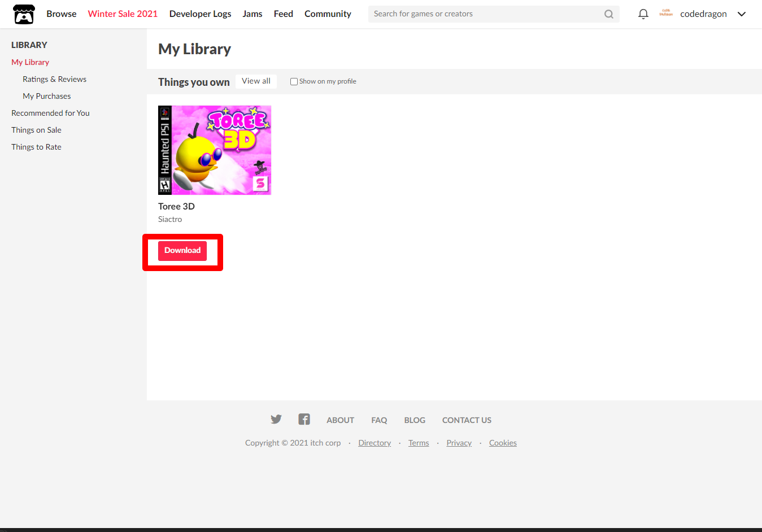This screenshot has width=762, height=532.
Task: Click the codedragon username
Action: click(x=703, y=14)
